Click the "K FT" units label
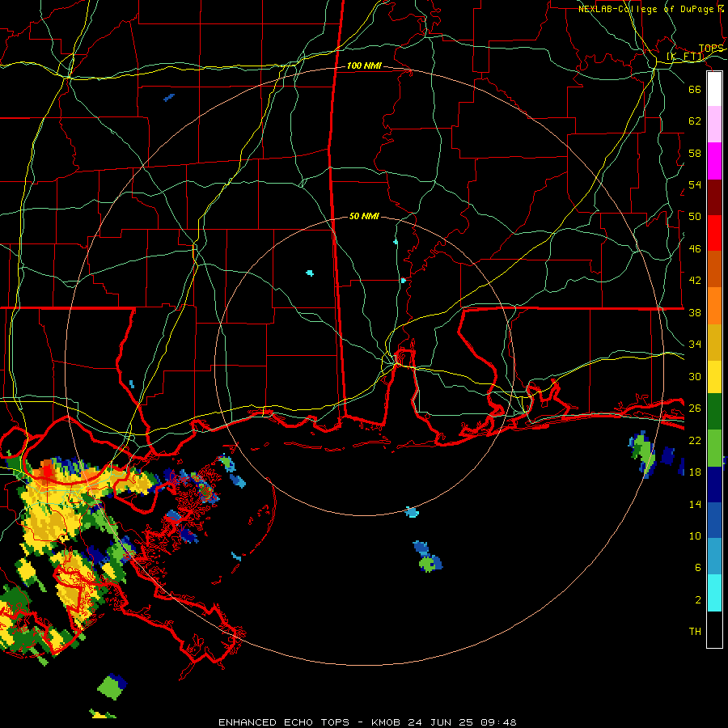 (x=685, y=57)
